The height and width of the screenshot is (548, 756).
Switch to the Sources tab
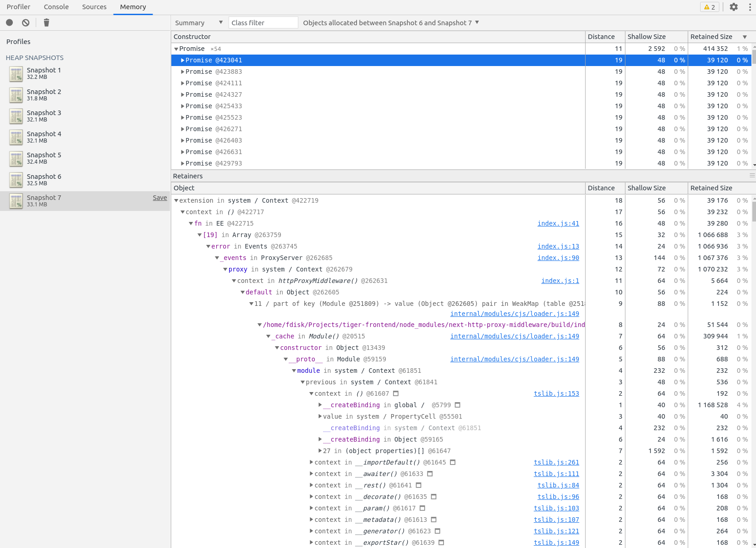(x=94, y=7)
